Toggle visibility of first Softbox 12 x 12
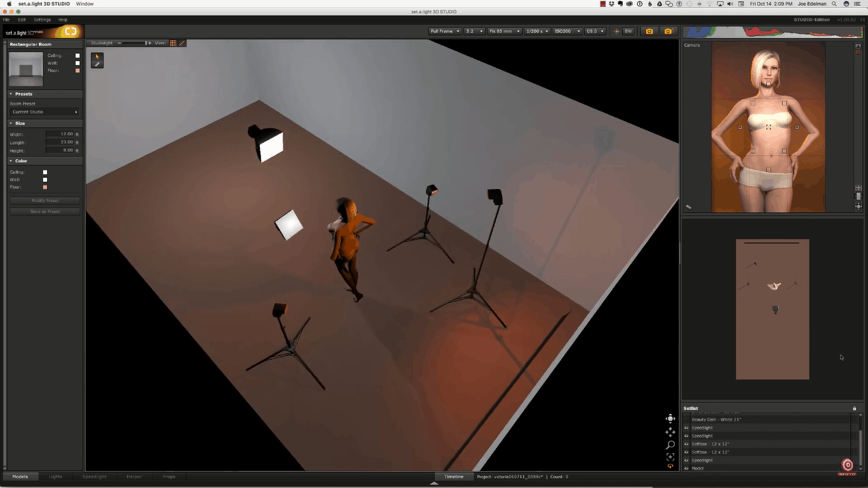The height and width of the screenshot is (488, 868). pos(686,444)
